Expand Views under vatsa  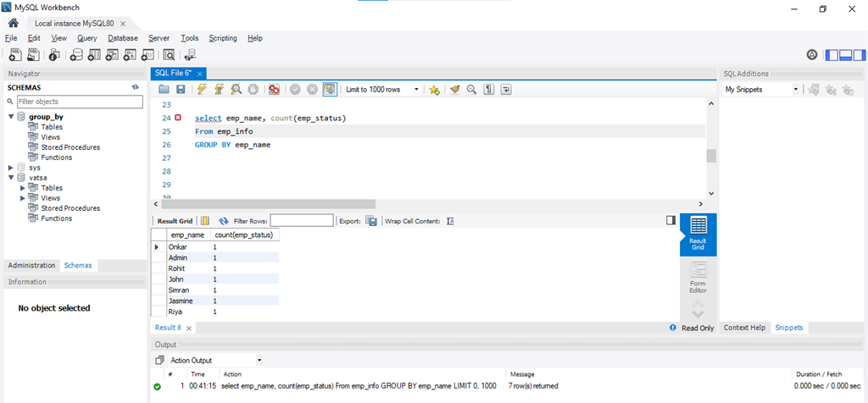click(23, 198)
